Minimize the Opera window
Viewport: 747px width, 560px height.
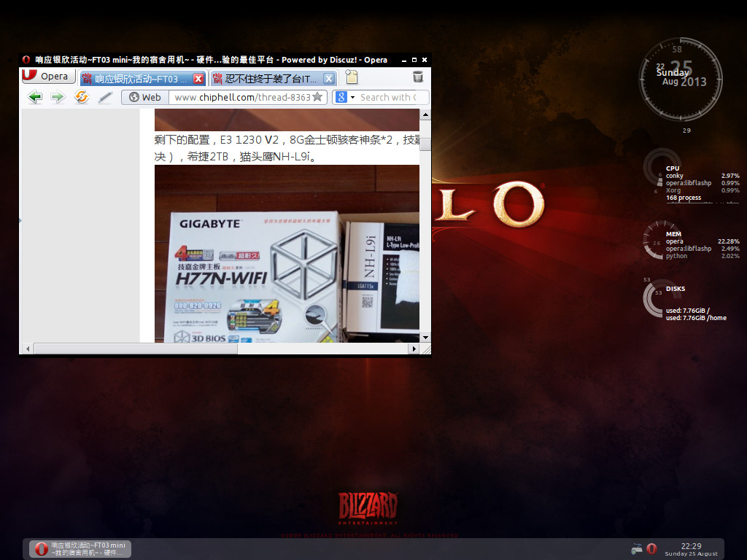click(404, 60)
